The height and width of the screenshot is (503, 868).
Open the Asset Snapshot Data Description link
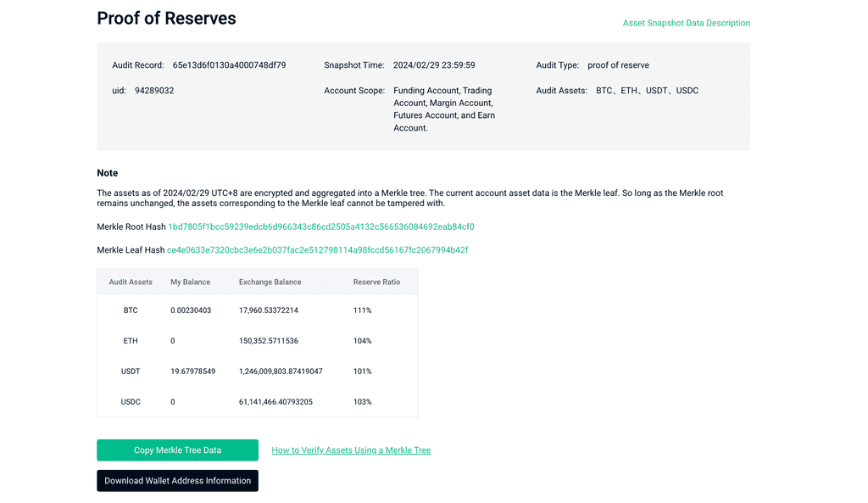coord(687,23)
